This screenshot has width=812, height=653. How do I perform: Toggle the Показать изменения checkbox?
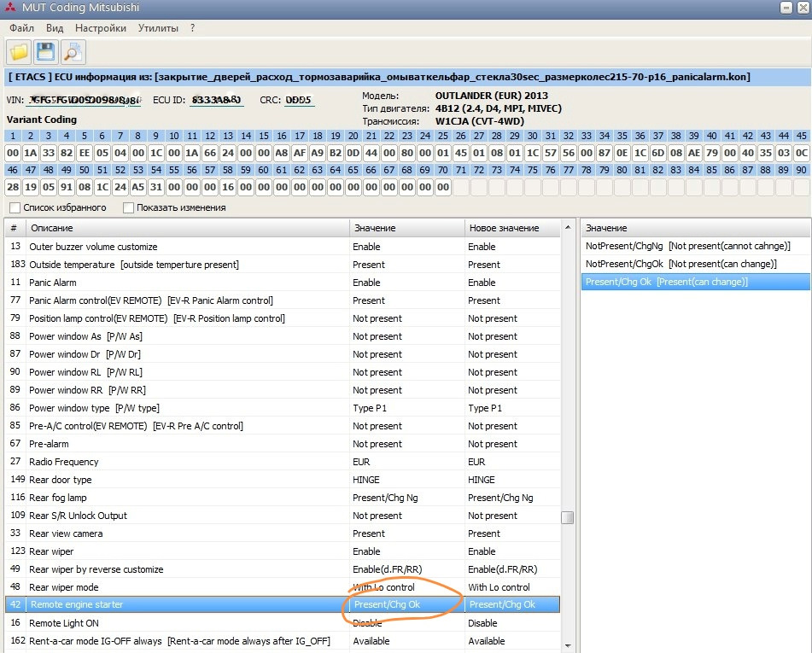(x=129, y=207)
